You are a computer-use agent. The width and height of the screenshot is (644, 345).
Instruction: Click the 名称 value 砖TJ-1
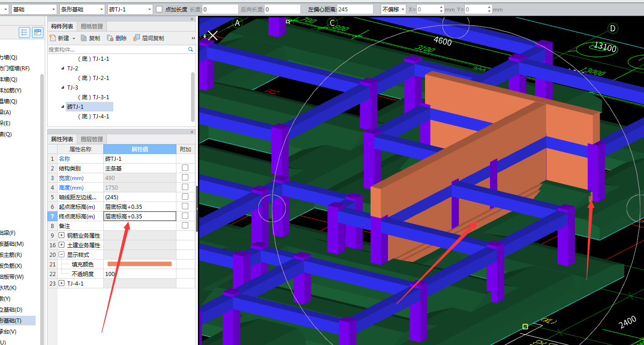click(x=139, y=159)
